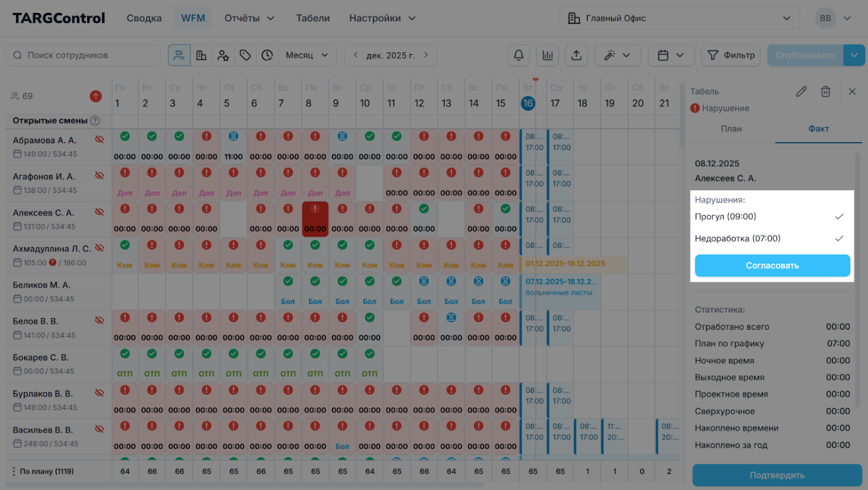
Task: Expand the Месяц period dropdown
Action: point(307,55)
